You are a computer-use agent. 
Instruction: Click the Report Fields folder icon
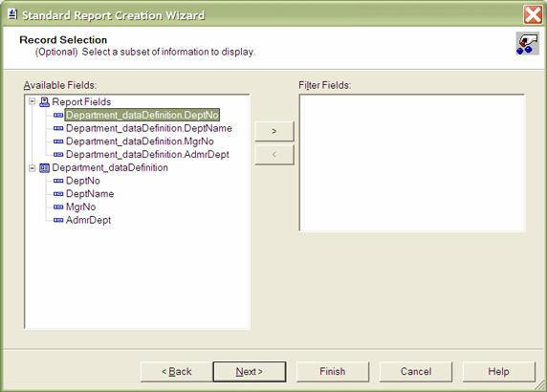[x=44, y=102]
